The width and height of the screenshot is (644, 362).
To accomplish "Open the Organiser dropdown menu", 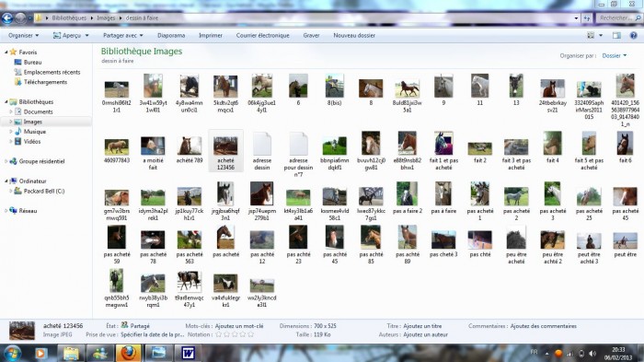I will coord(23,35).
